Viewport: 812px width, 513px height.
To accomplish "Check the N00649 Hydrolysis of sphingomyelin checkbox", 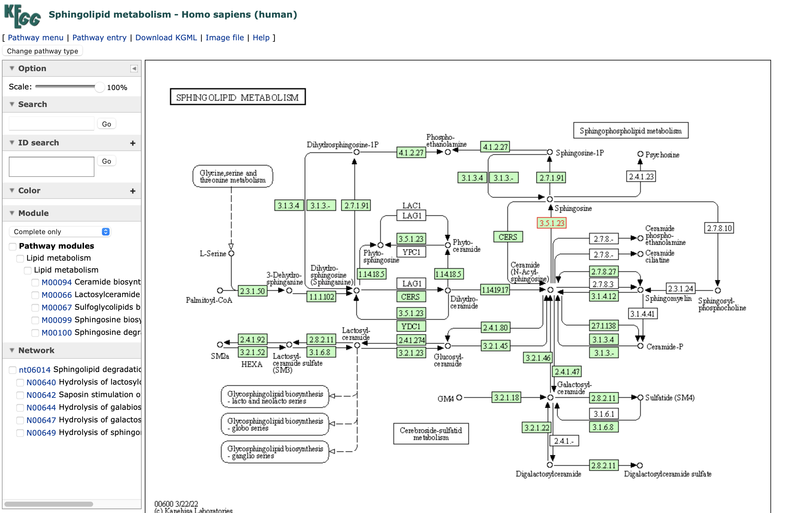I will point(20,433).
